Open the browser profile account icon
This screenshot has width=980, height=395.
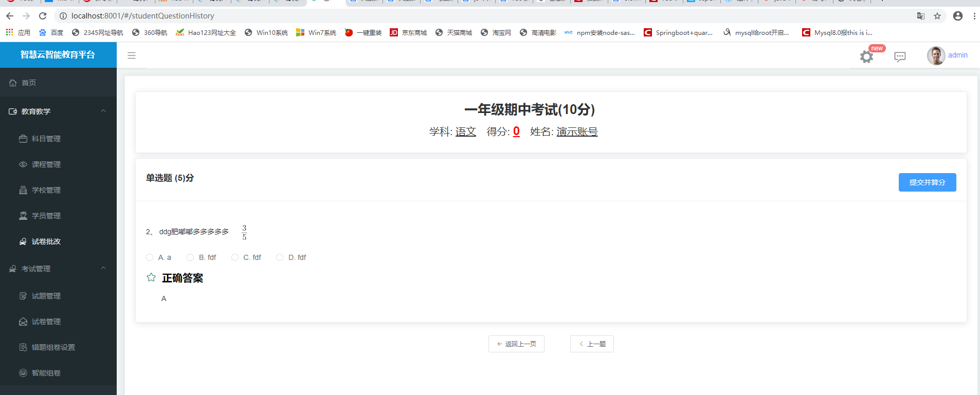958,16
